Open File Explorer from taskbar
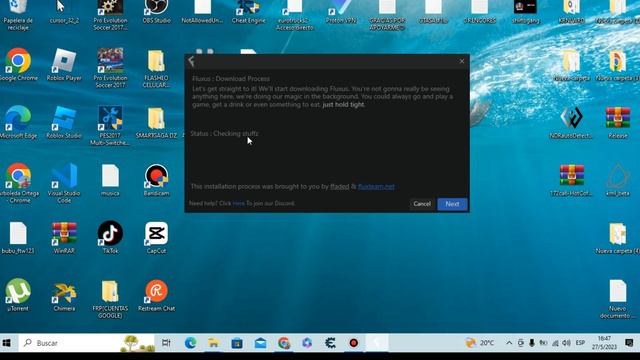This screenshot has height=360, width=640. tap(213, 343)
